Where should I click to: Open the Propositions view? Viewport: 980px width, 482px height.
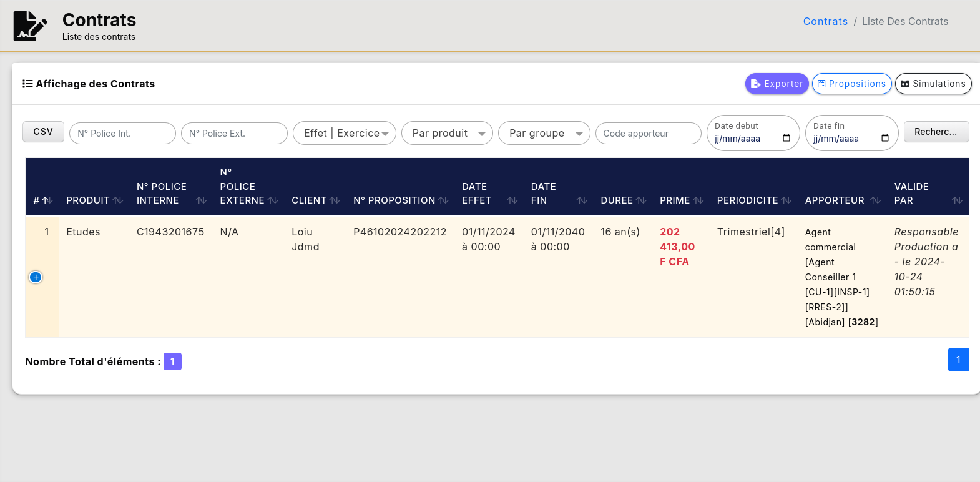click(x=851, y=84)
